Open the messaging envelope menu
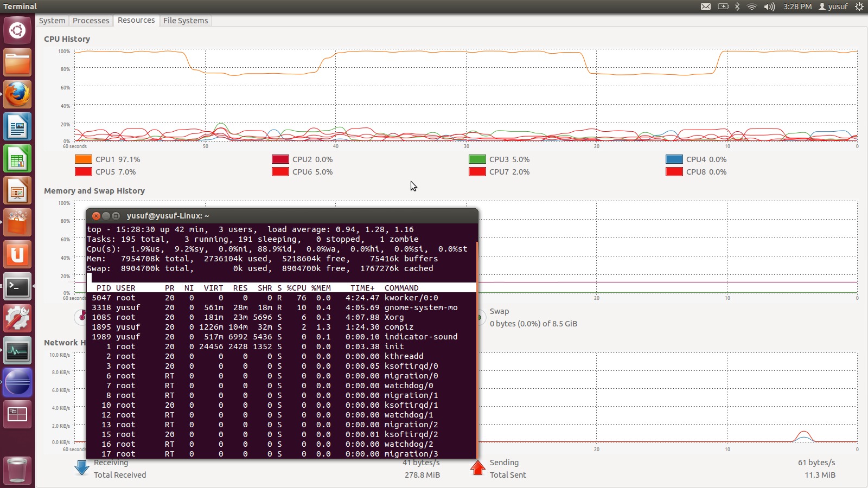 tap(706, 7)
